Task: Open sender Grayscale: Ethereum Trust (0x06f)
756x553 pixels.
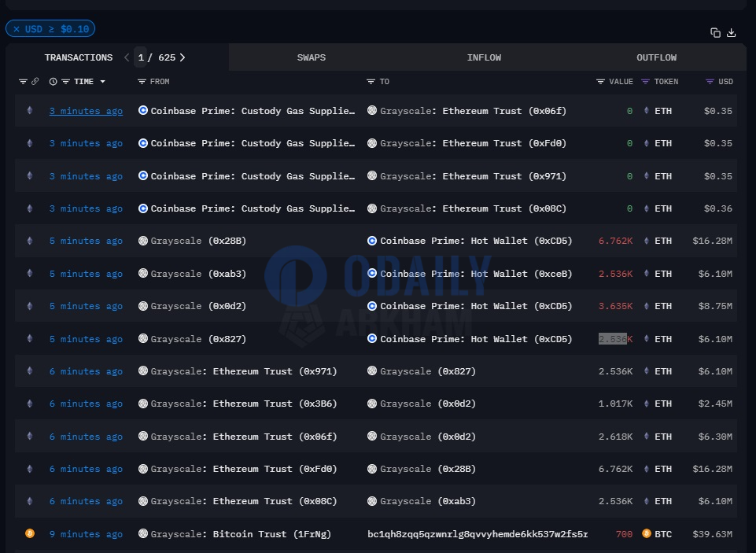Action: click(244, 437)
